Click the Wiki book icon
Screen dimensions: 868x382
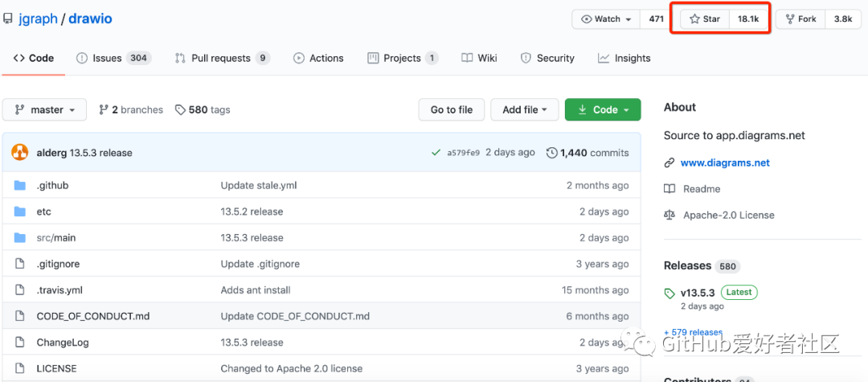click(x=467, y=58)
